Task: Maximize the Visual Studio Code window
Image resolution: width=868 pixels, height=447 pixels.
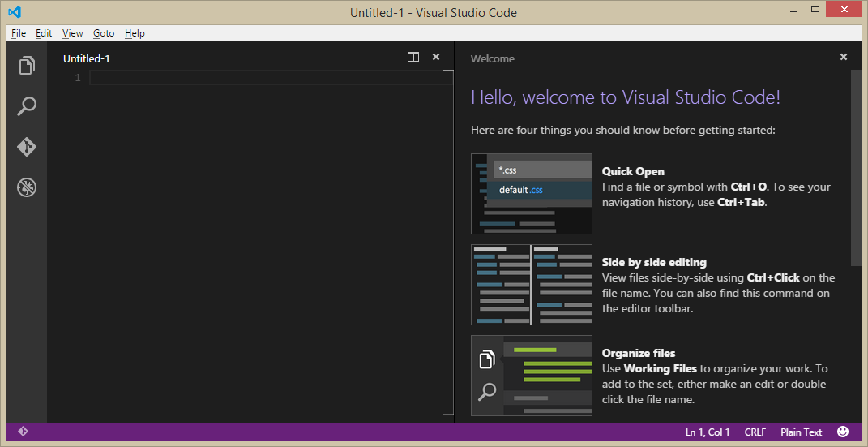Action: pos(815,10)
